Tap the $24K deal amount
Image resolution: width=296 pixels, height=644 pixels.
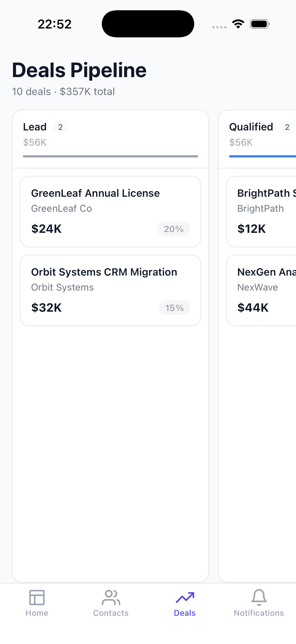[46, 229]
